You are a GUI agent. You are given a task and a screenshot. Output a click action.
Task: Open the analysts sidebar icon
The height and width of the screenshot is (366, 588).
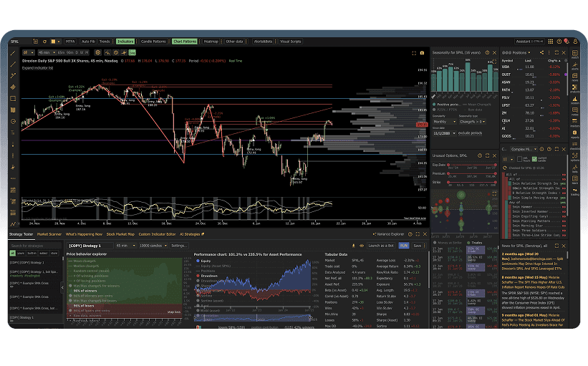click(x=575, y=89)
